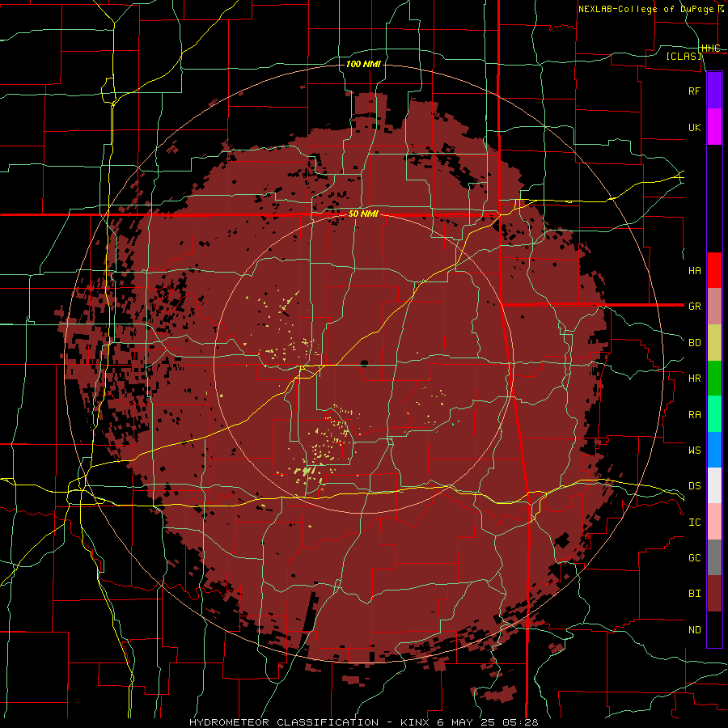Click the 'ND' legend label

pos(695,630)
